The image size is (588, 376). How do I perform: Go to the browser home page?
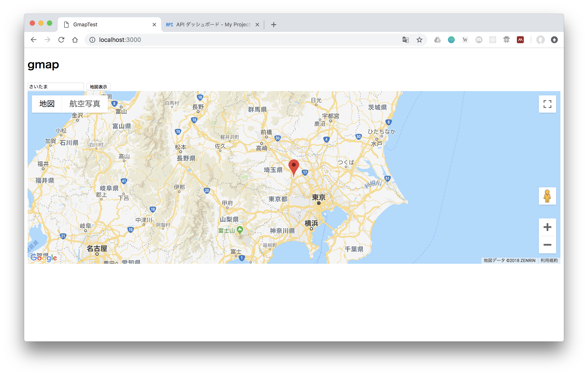[x=75, y=40]
